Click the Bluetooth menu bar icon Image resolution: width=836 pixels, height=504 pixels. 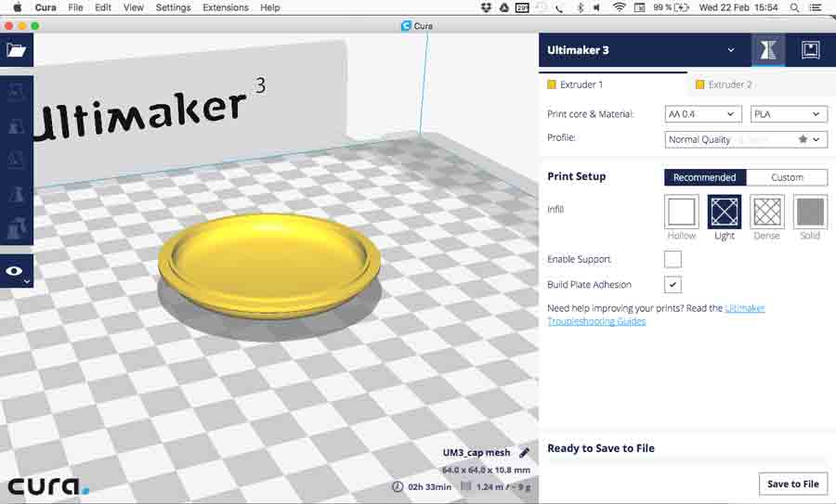tap(581, 7)
